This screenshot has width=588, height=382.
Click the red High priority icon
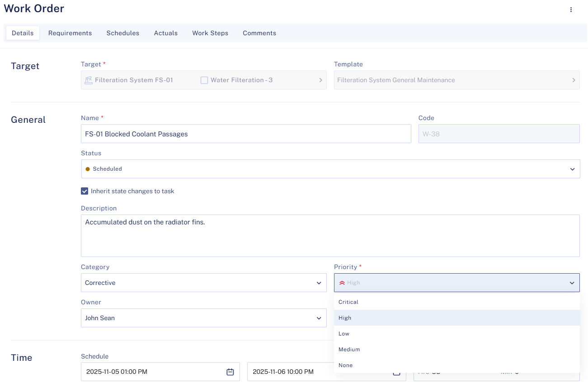tap(342, 283)
